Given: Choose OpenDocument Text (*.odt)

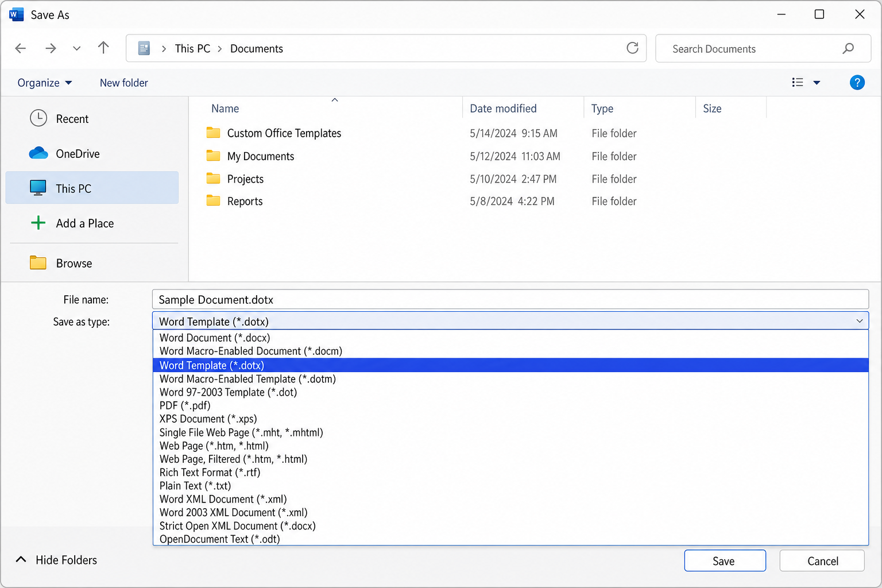Looking at the screenshot, I should point(510,539).
